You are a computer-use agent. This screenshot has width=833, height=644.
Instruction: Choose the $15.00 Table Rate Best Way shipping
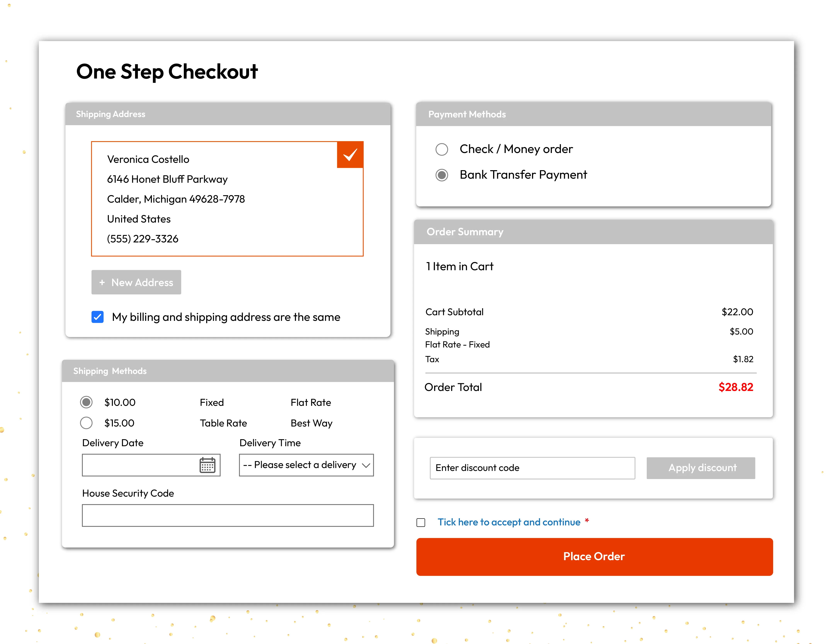coord(86,423)
